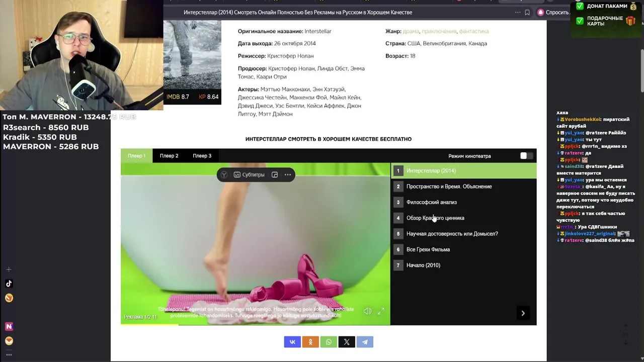This screenshot has height=362, width=644.
Task: Click the ДОНАТ ПАКАМИ overlay item
Action: [x=606, y=6]
